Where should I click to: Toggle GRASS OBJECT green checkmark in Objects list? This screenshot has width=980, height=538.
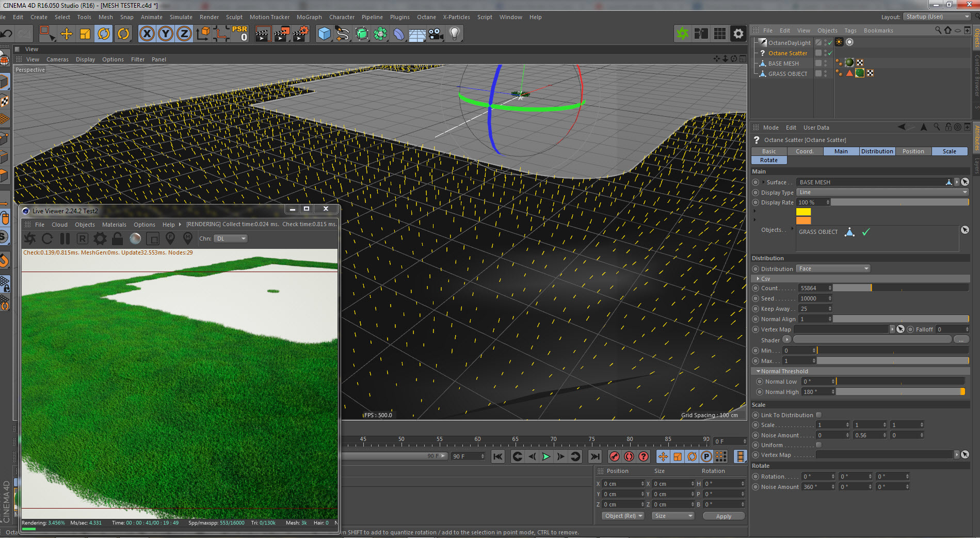(866, 232)
